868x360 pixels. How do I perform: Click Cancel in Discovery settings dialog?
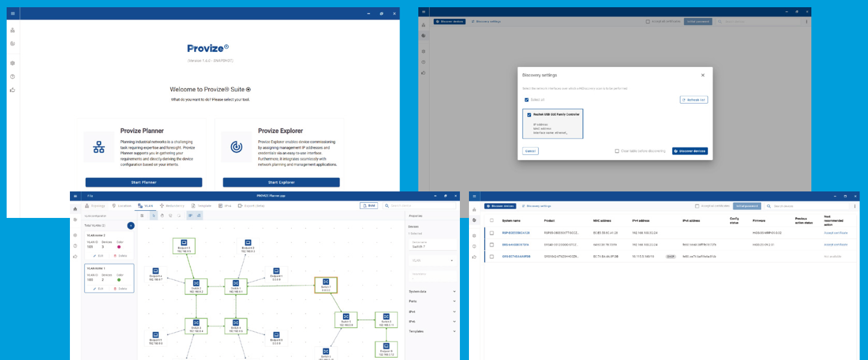click(530, 151)
